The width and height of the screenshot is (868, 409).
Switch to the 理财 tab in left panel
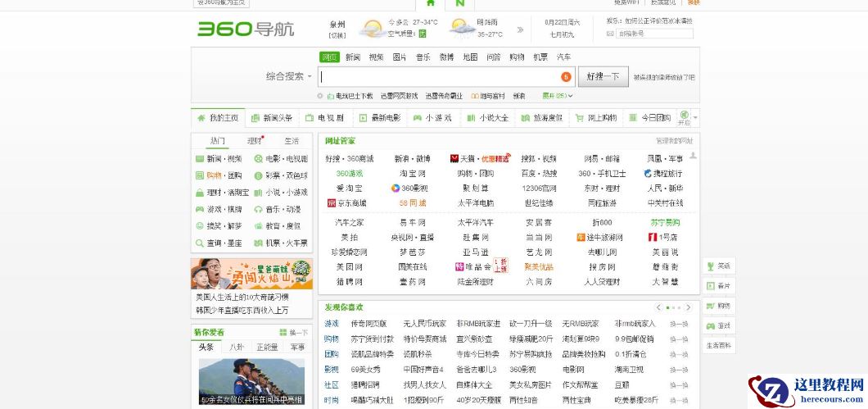pos(255,141)
